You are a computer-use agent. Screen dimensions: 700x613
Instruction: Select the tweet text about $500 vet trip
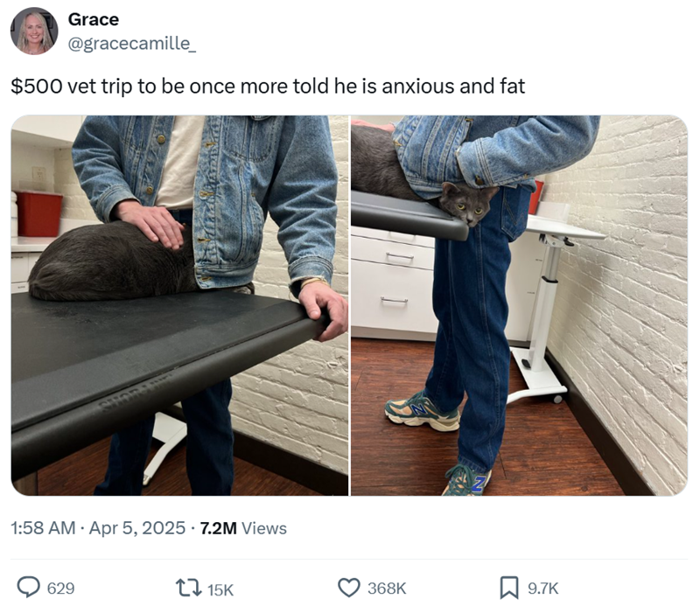pyautogui.click(x=268, y=86)
